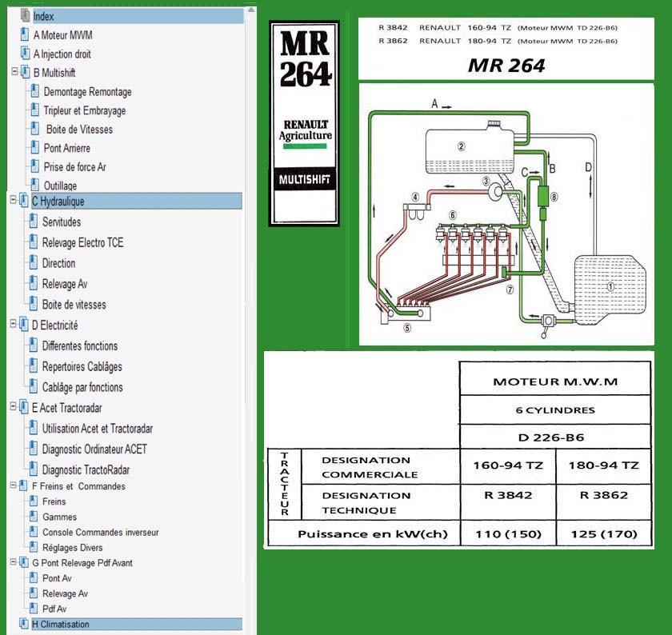The height and width of the screenshot is (635, 672).
Task: Collapse the C Hydraulique section
Action: click(x=14, y=200)
